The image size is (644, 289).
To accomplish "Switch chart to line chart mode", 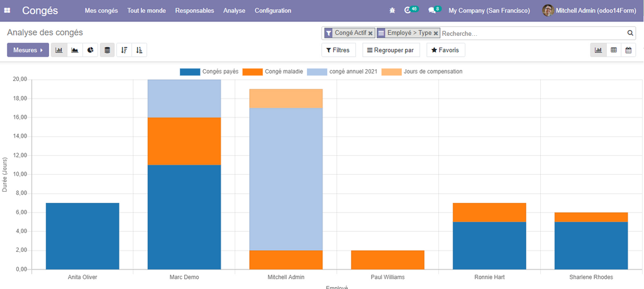I will [75, 50].
